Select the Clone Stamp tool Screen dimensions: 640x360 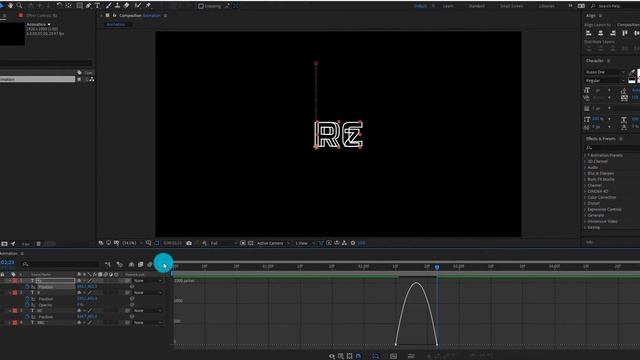point(117,6)
